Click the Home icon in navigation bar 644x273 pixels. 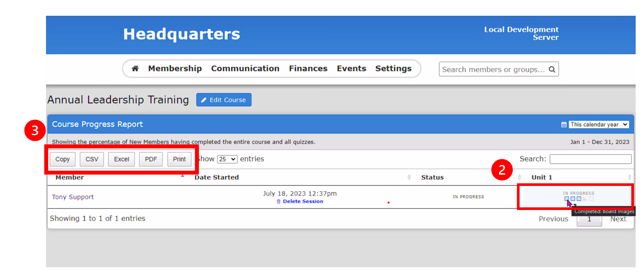(135, 69)
